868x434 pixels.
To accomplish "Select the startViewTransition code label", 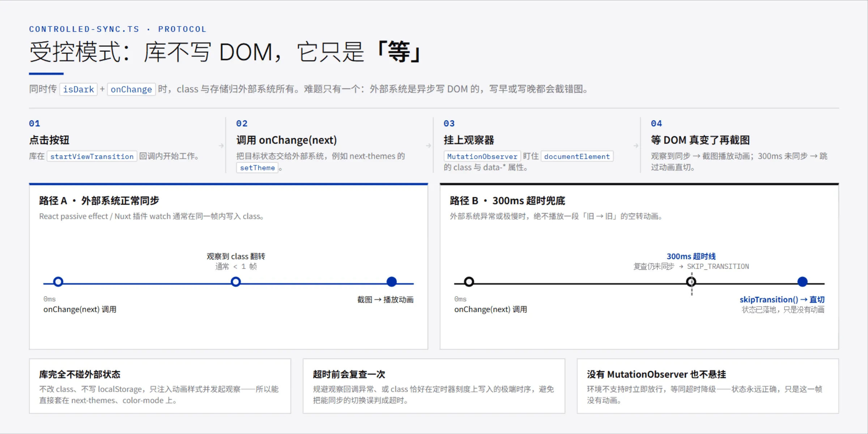I will pos(92,156).
